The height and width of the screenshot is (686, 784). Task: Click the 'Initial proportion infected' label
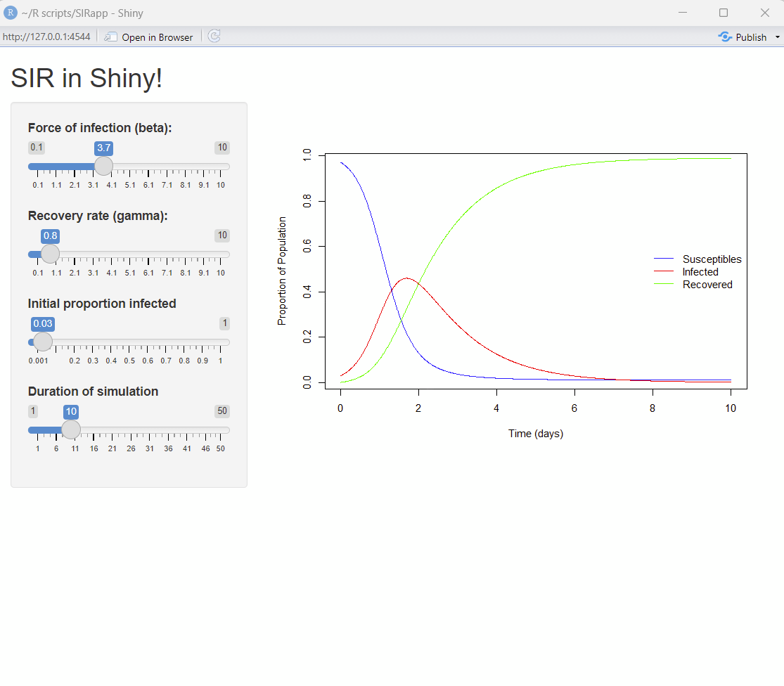102,304
